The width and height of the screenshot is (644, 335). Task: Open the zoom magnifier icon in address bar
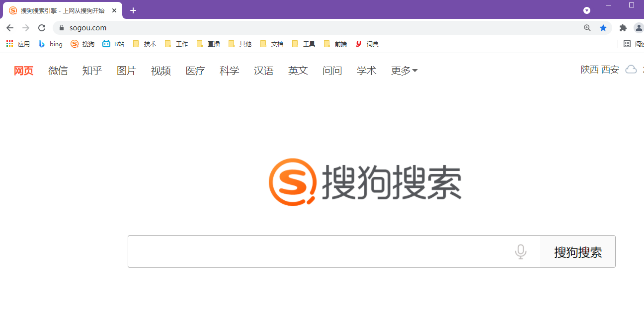[587, 28]
